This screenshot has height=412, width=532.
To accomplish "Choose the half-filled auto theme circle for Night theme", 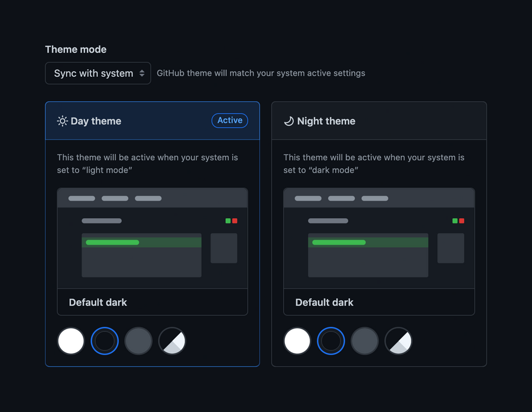I will point(398,341).
